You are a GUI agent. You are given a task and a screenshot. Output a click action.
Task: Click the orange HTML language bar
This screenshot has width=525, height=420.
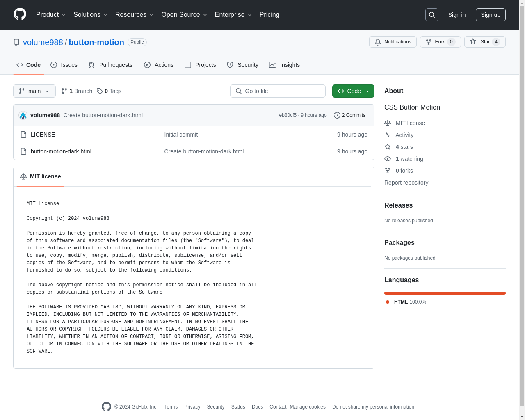click(445, 293)
